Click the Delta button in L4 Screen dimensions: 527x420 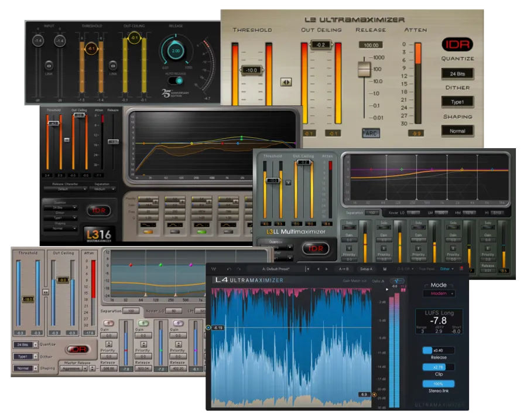point(378,281)
